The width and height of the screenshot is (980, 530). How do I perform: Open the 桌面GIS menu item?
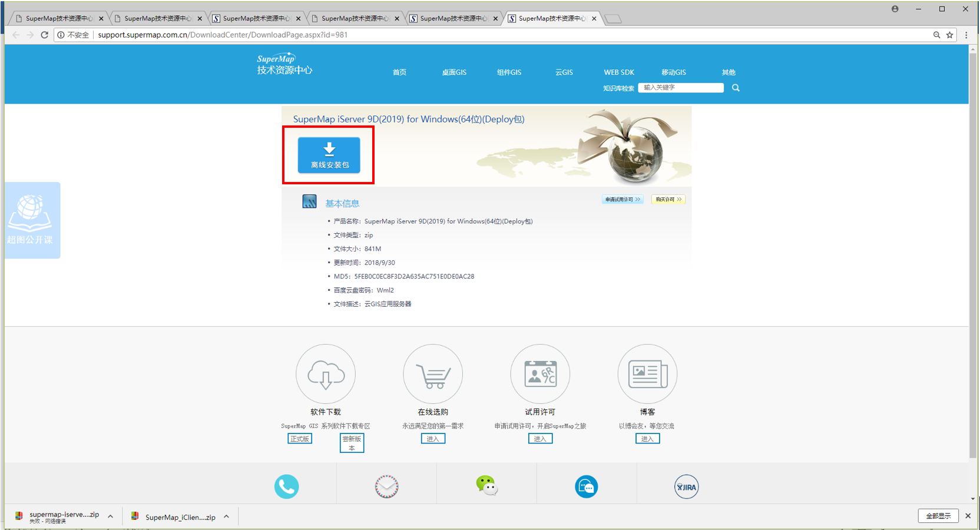coord(454,72)
